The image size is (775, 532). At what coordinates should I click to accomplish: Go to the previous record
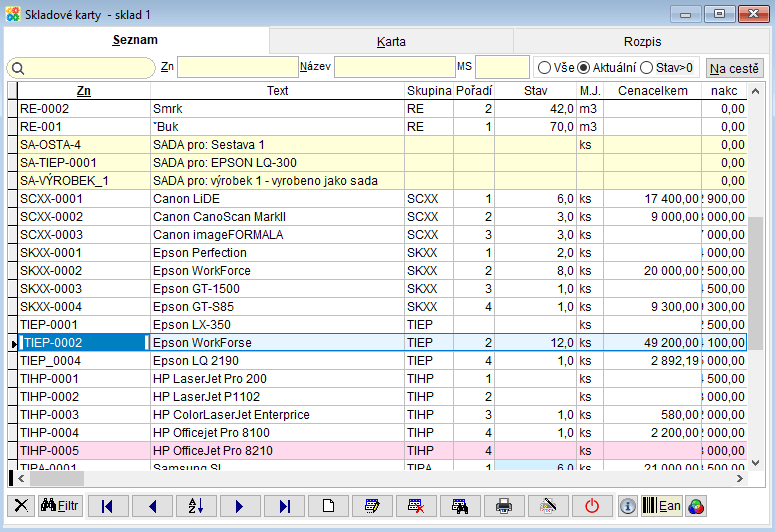(152, 506)
